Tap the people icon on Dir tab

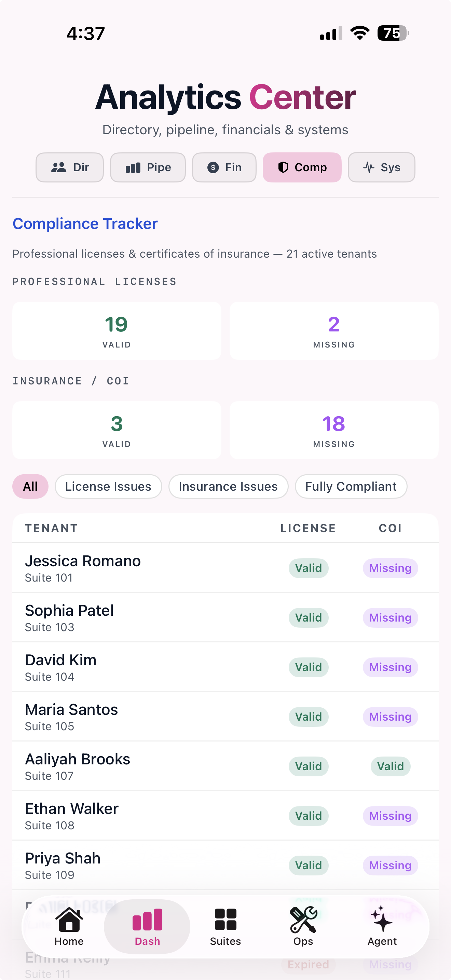coord(59,167)
